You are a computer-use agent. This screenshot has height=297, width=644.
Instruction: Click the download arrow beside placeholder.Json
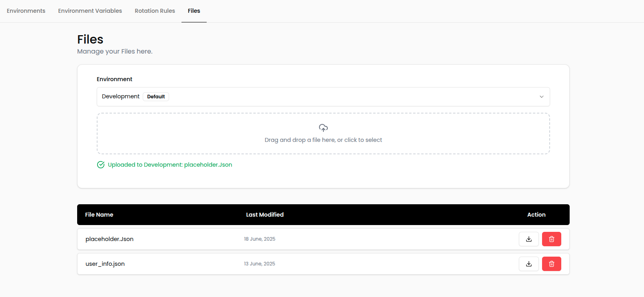[x=528, y=239]
